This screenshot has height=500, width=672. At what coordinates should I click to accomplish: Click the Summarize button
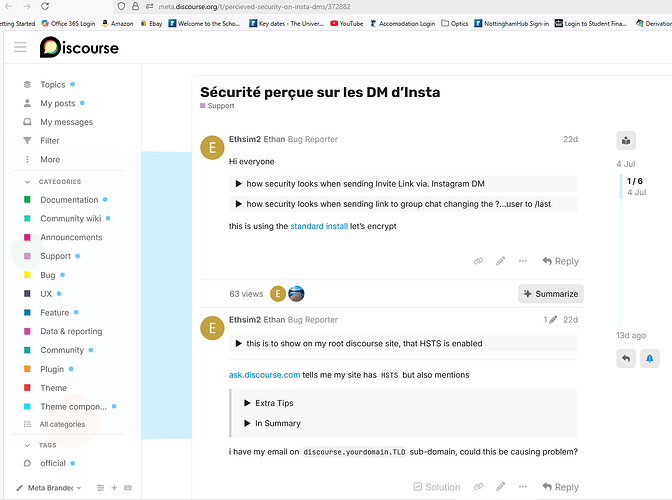(551, 294)
